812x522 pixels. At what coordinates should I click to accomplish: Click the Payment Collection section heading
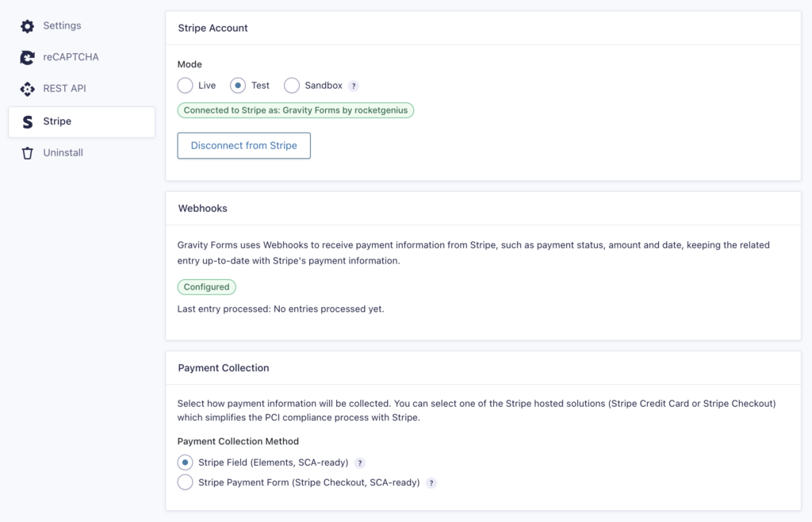coord(224,367)
